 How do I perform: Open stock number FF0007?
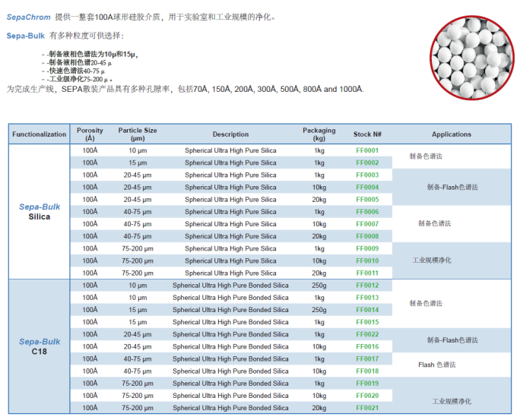[367, 224]
